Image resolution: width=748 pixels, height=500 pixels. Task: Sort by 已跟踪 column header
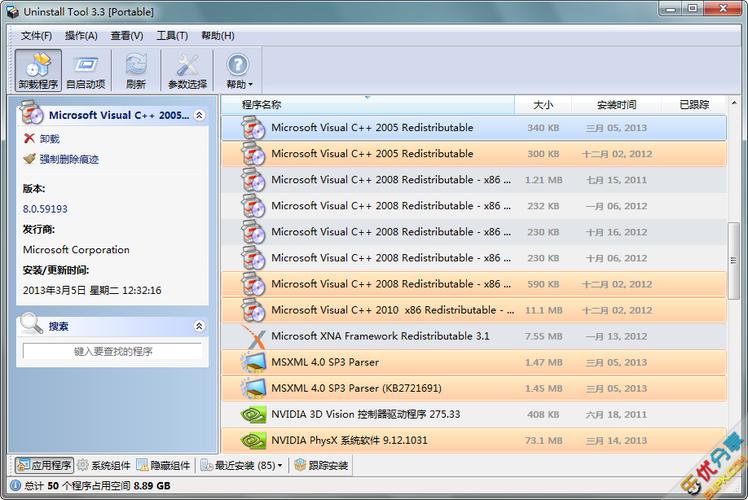[694, 104]
